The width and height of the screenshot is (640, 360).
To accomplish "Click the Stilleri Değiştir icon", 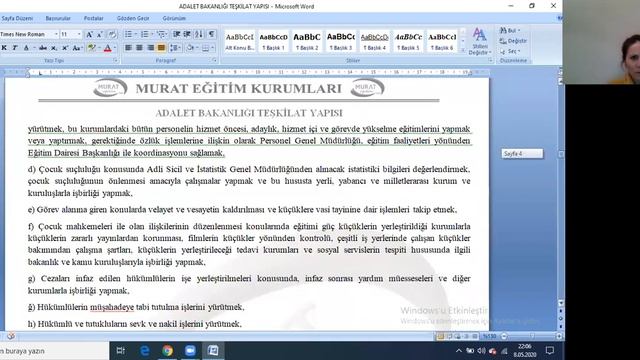I will 480,41.
